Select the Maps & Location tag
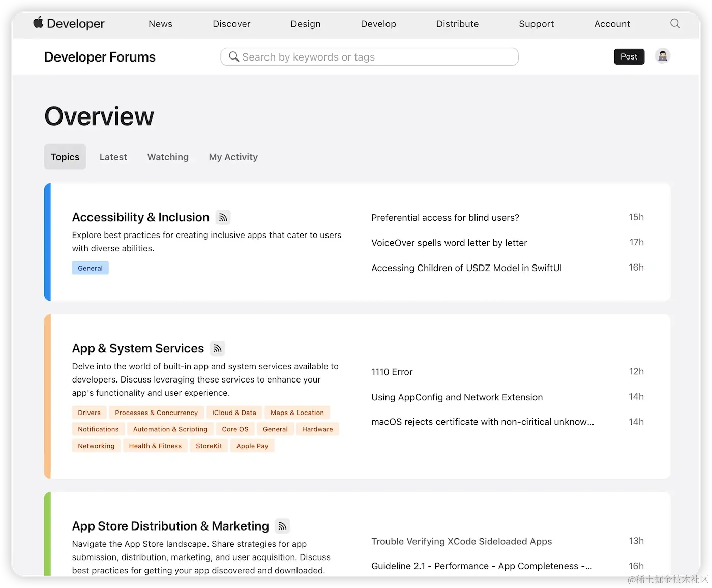This screenshot has width=712, height=588. 297,413
